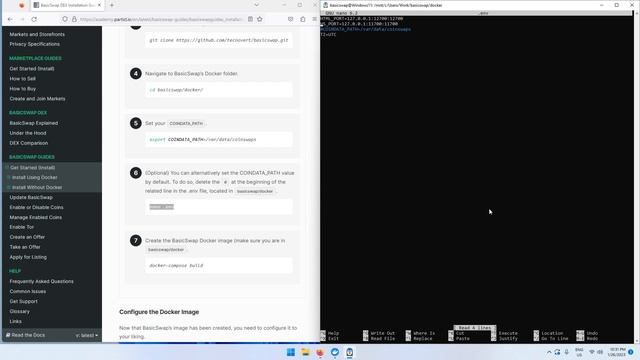The height and width of the screenshot is (360, 640).
Task: Click the docker-compose build code block
Action: pyautogui.click(x=219, y=266)
